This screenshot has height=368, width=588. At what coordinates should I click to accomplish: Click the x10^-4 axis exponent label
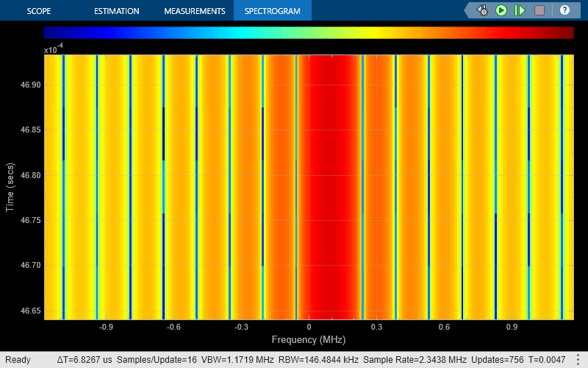(x=53, y=49)
